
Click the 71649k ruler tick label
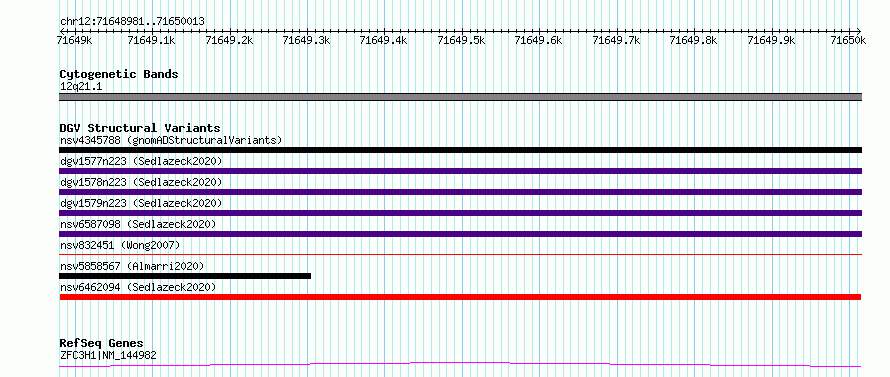click(74, 40)
